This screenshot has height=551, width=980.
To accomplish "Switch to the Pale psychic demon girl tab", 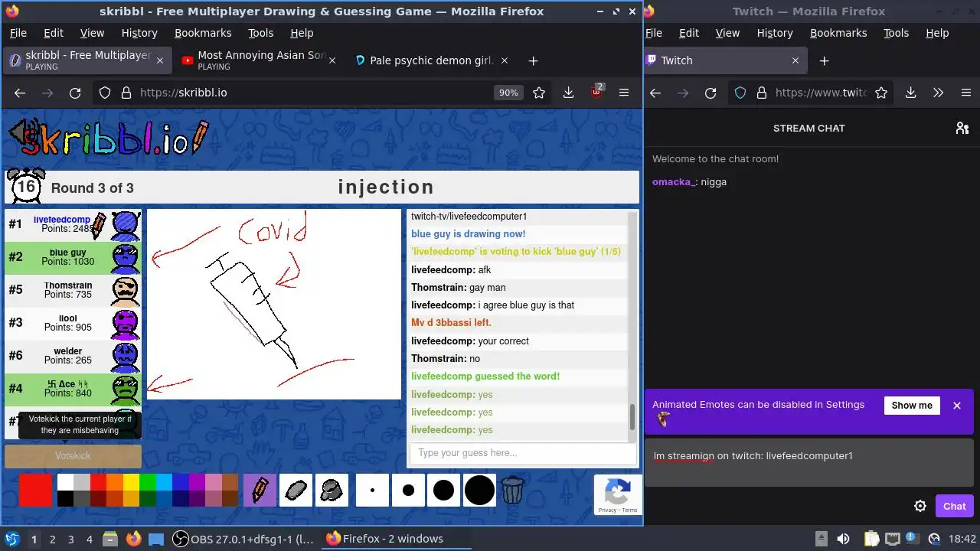I will pos(432,60).
